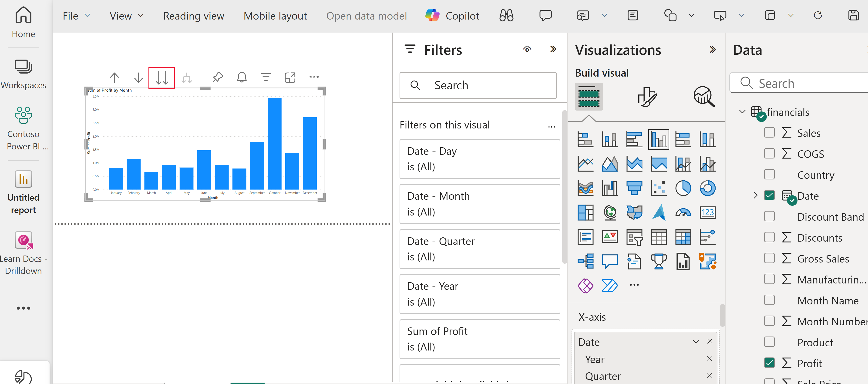The image size is (868, 384).
Task: Turn on drill down mode arrow
Action: [x=138, y=77]
